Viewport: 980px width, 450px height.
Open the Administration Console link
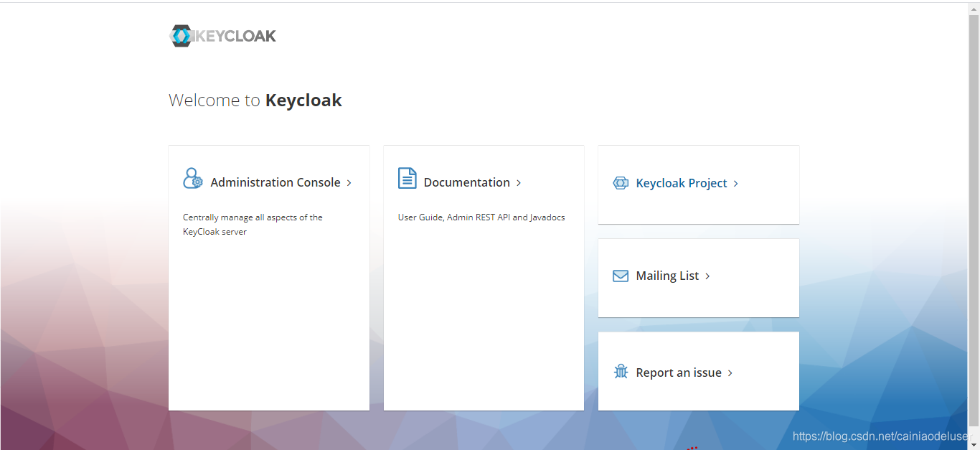click(275, 182)
